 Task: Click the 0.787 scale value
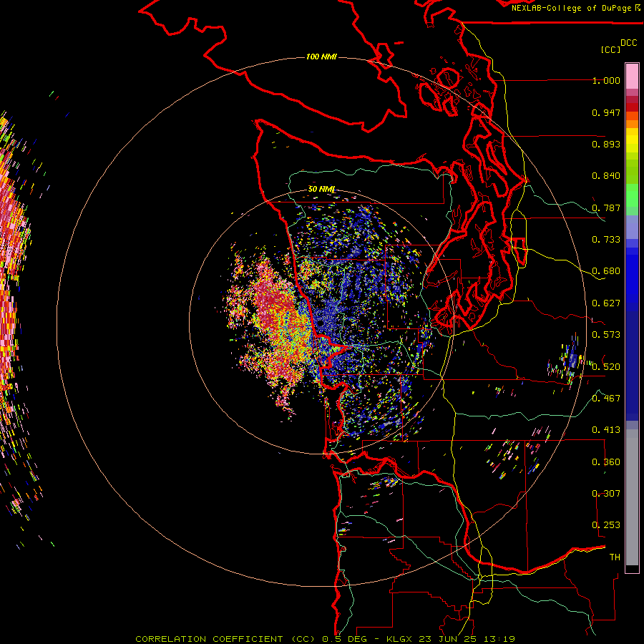[606, 208]
